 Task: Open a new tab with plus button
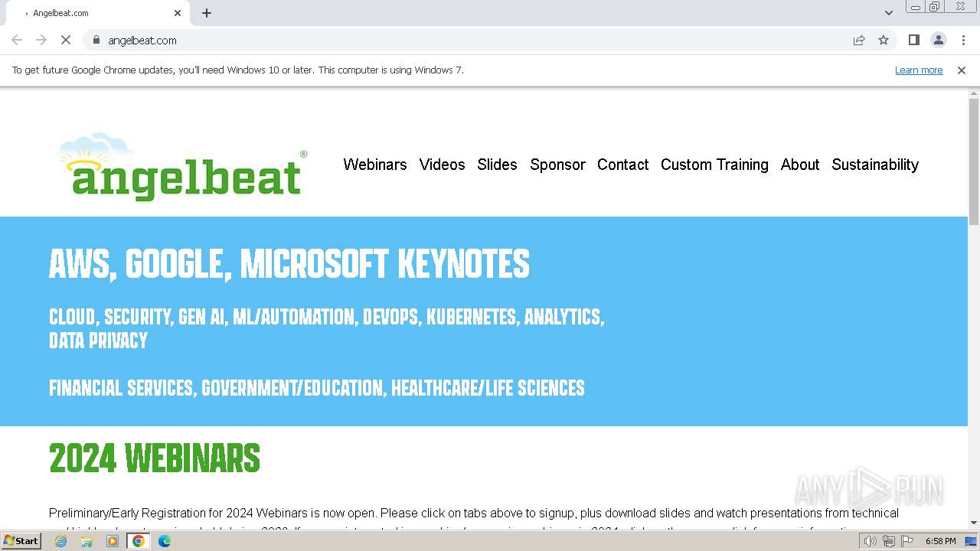click(x=207, y=13)
